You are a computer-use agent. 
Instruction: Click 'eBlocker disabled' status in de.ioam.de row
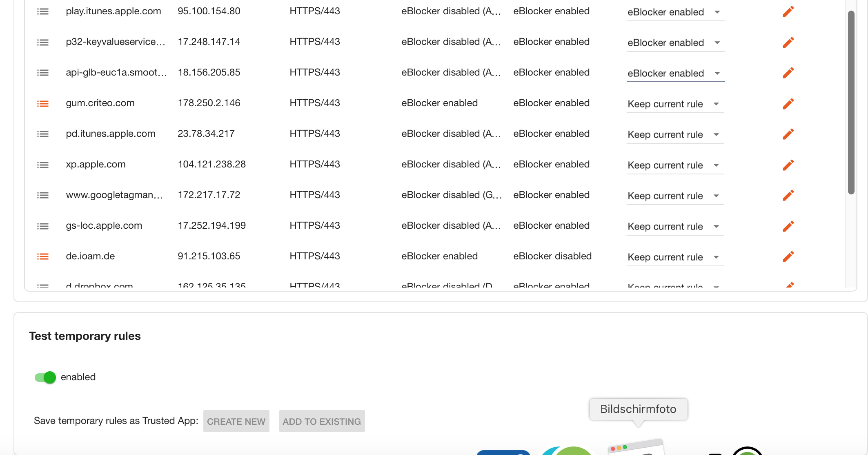(x=552, y=256)
